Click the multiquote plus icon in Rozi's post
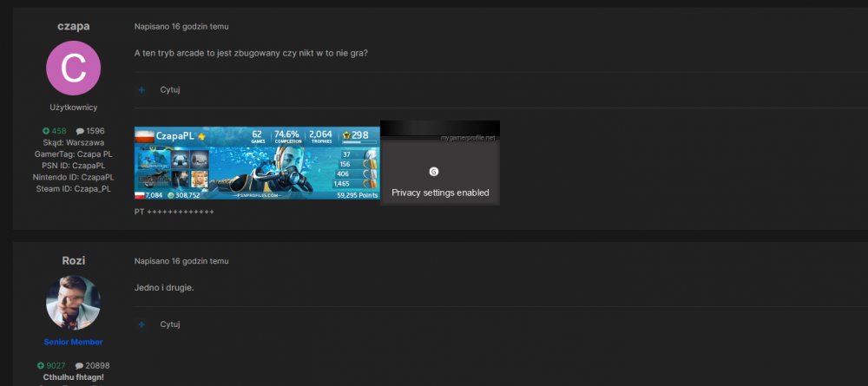 (141, 324)
